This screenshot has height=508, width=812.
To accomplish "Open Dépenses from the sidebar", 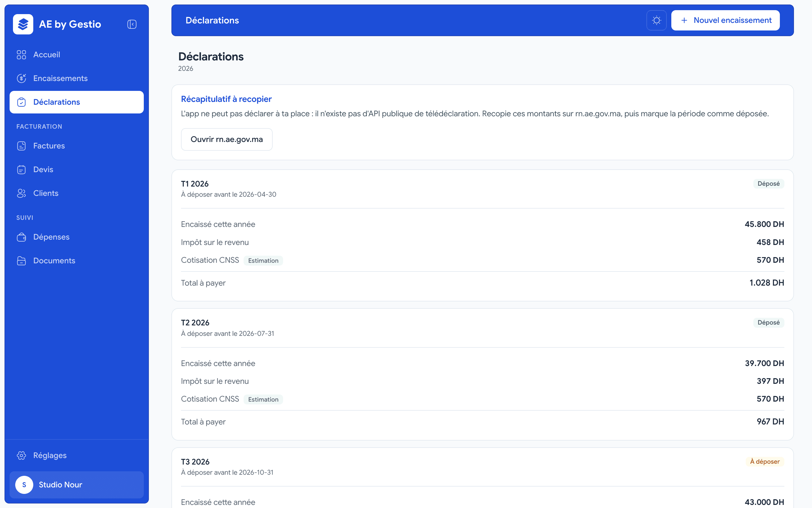I will pos(76,237).
